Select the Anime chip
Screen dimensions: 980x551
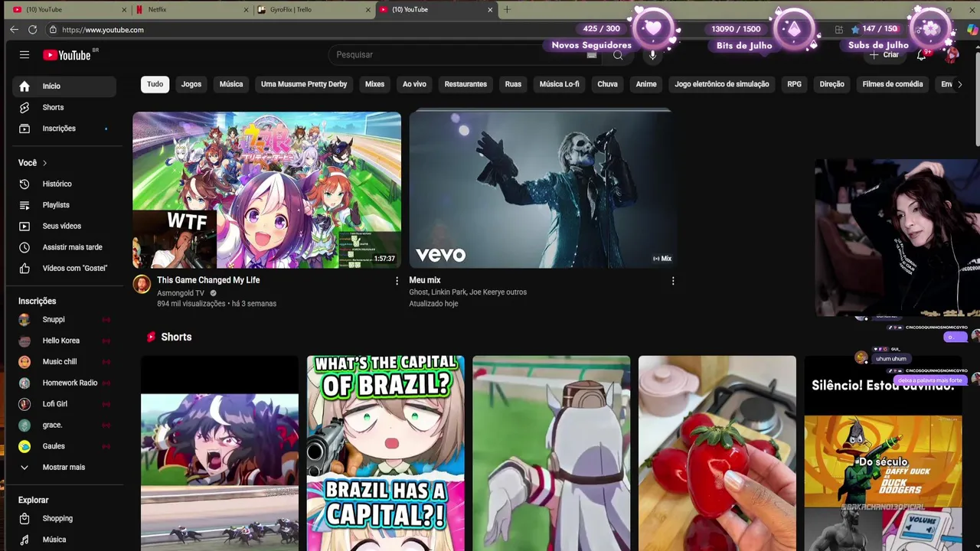(646, 84)
